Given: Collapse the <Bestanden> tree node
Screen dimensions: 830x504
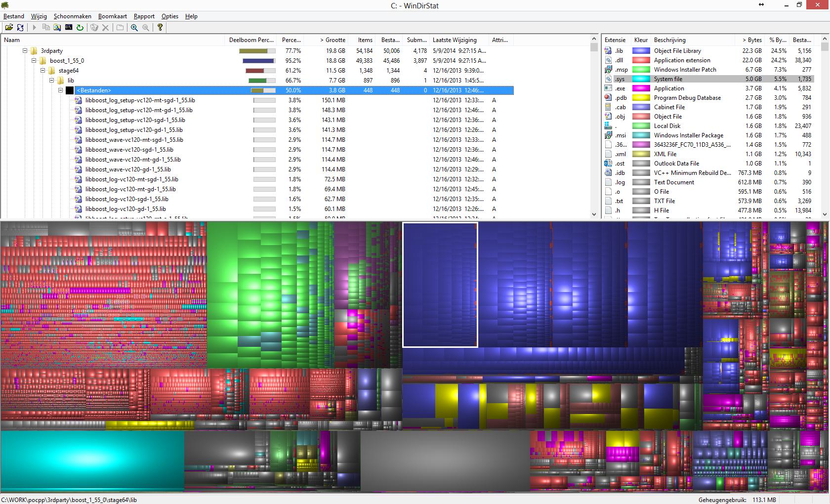Looking at the screenshot, I should coord(60,90).
